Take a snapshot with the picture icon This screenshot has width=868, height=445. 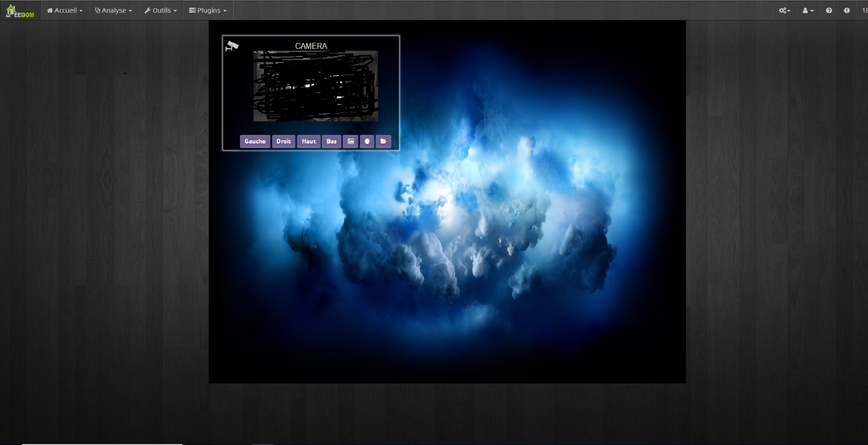coord(350,141)
